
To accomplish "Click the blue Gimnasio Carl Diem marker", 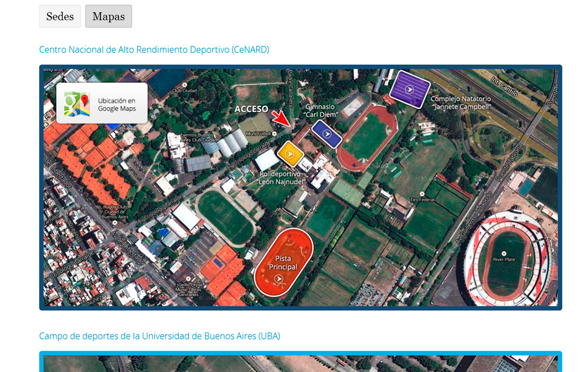I will pos(327,134).
